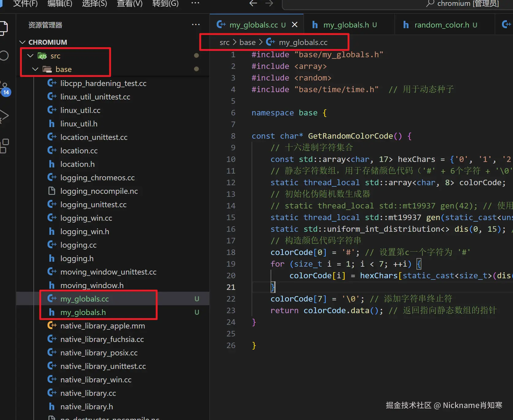Open the 文件(F) menu
Screen dimensions: 513x420
tap(25, 3)
